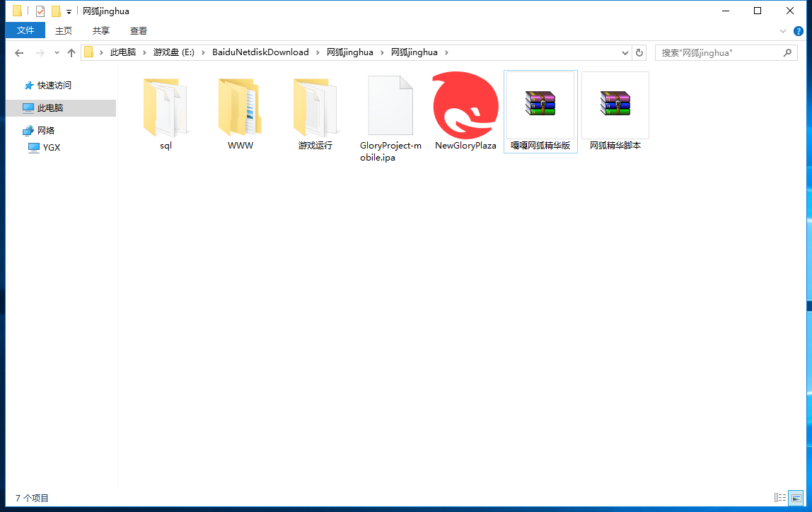Switch to large icons view layout

(796, 498)
